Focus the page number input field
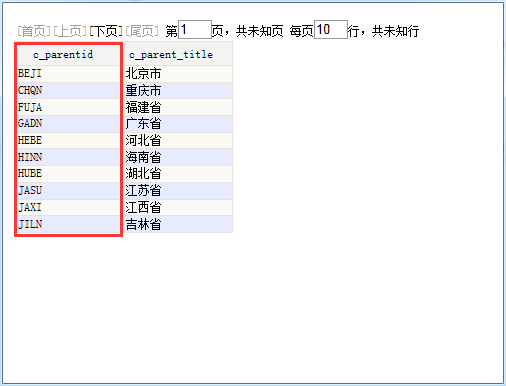The height and width of the screenshot is (386, 506). [x=195, y=30]
